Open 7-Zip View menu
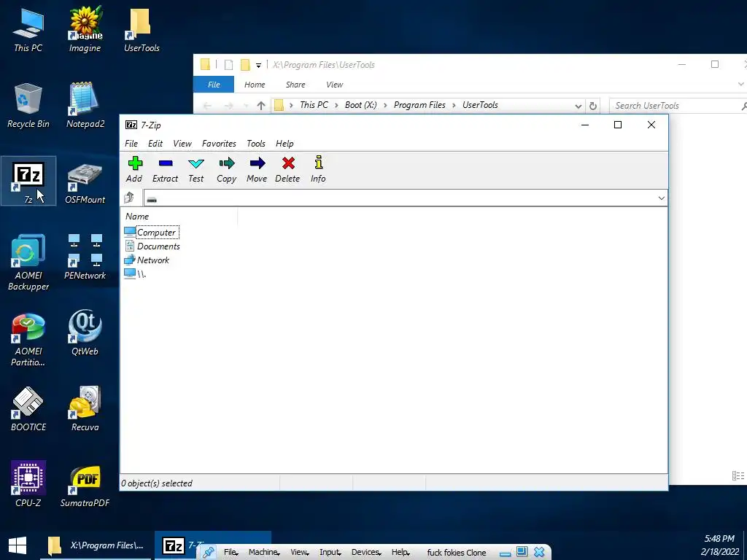Image resolution: width=747 pixels, height=560 pixels. [x=182, y=144]
